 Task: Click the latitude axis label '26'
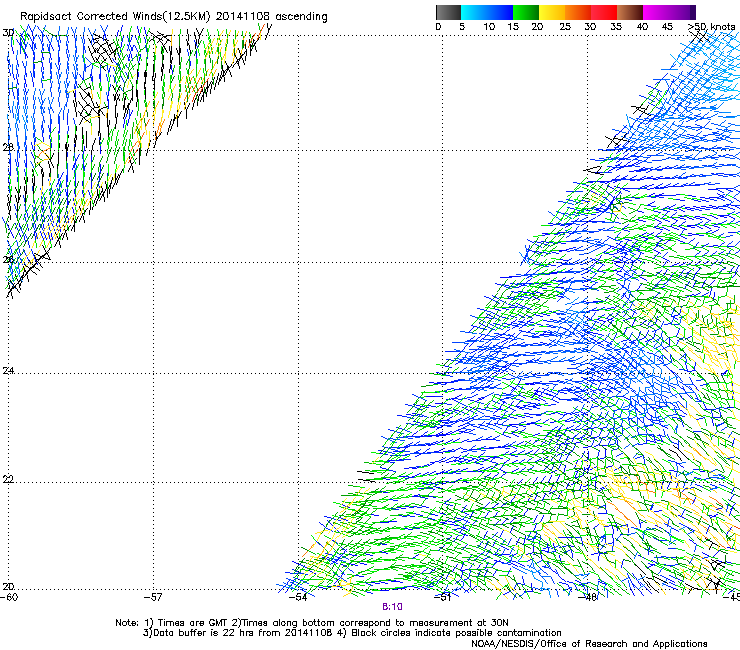pos(8,259)
